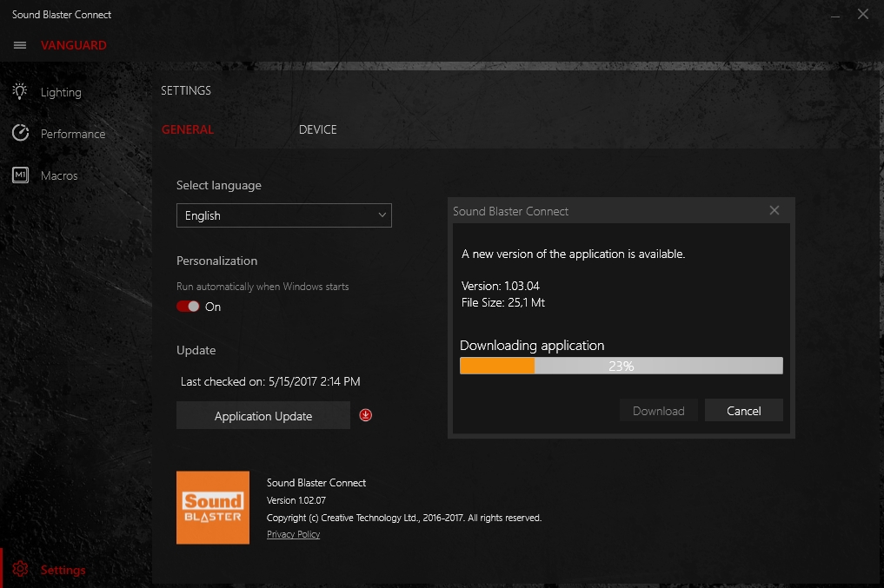Click the Sound Blaster orange logo
Viewport: 884px width, 588px height.
point(213,507)
